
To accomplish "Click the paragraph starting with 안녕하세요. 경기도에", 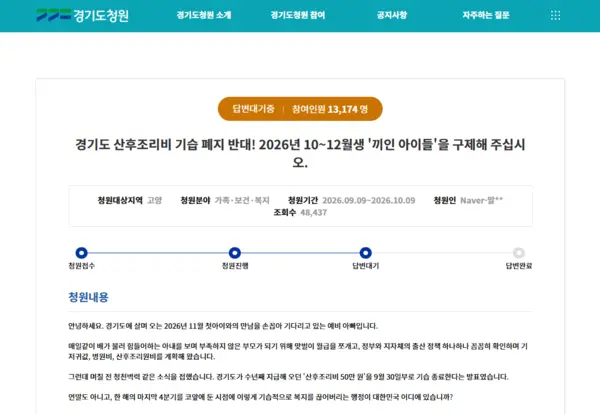I will (223, 326).
